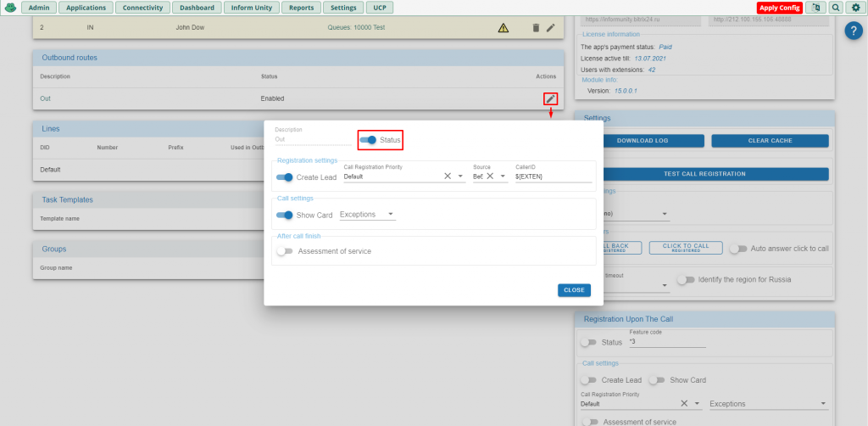This screenshot has width=868, height=426.
Task: Click the Default row in Lines
Action: pos(147,170)
